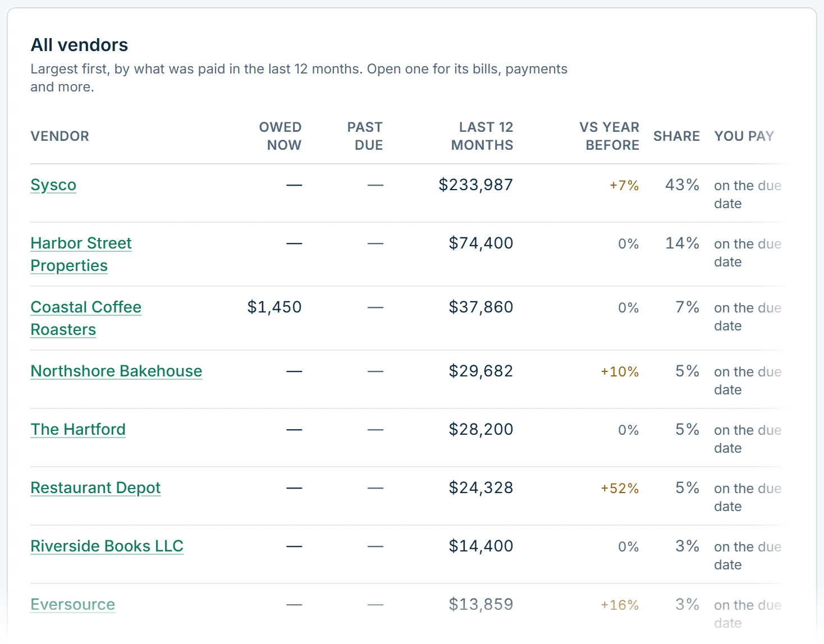The image size is (824, 644).
Task: Select the $13,859 Eversource total
Action: pos(481,605)
